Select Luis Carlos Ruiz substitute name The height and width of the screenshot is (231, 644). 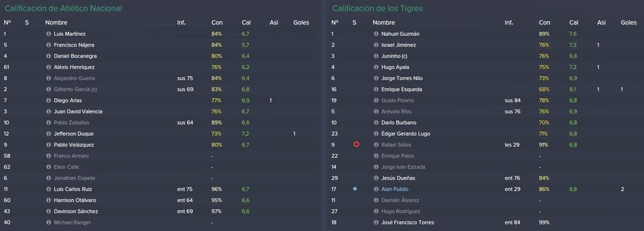tap(73, 189)
